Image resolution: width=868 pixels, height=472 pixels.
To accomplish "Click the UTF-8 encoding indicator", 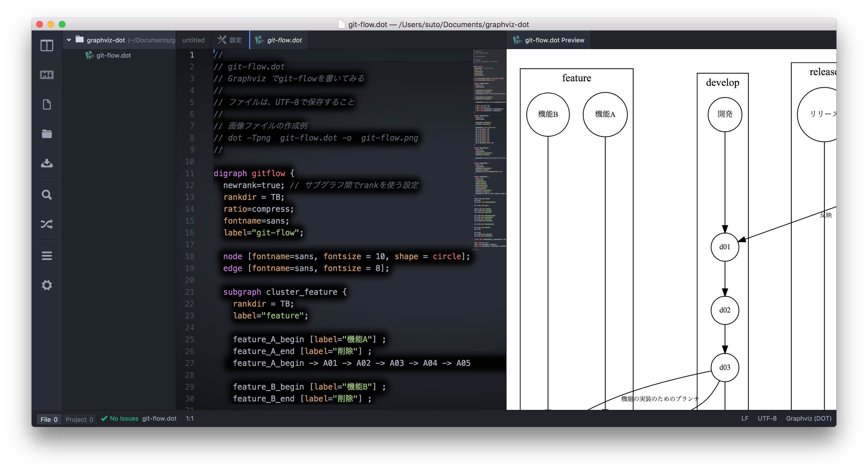I will coord(767,418).
